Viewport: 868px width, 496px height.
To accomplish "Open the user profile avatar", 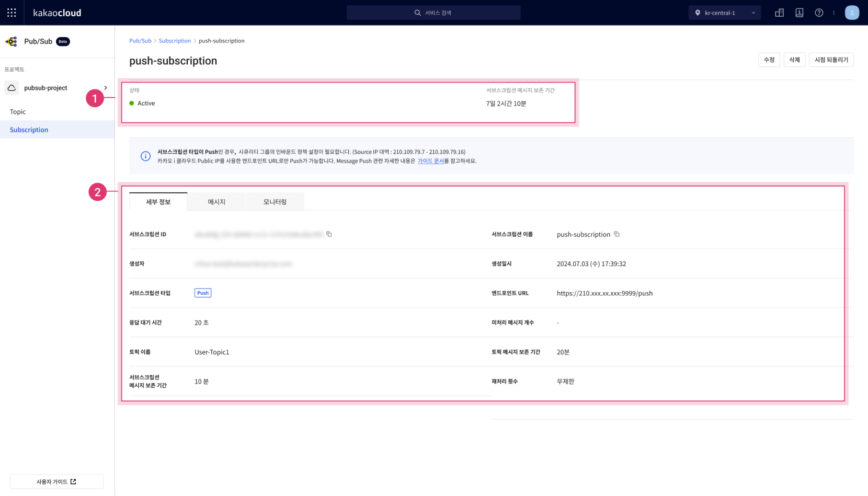I will click(852, 13).
